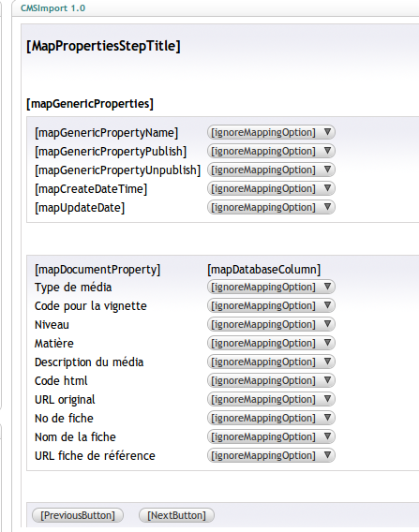The width and height of the screenshot is (419, 532).
Task: Open the mapGenericPropertyName dropdown
Action: click(x=271, y=132)
